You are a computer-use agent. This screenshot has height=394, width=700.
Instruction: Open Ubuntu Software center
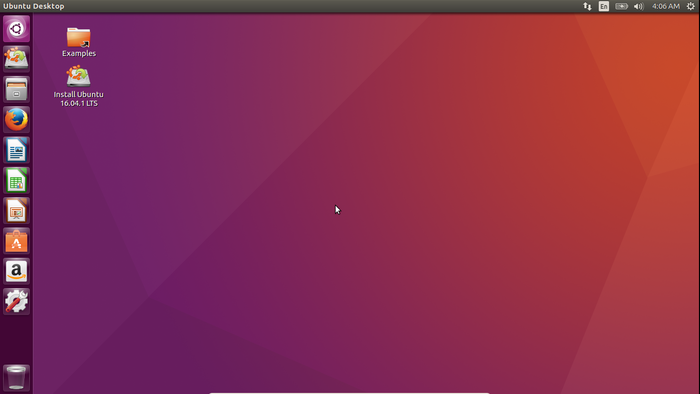[17, 241]
